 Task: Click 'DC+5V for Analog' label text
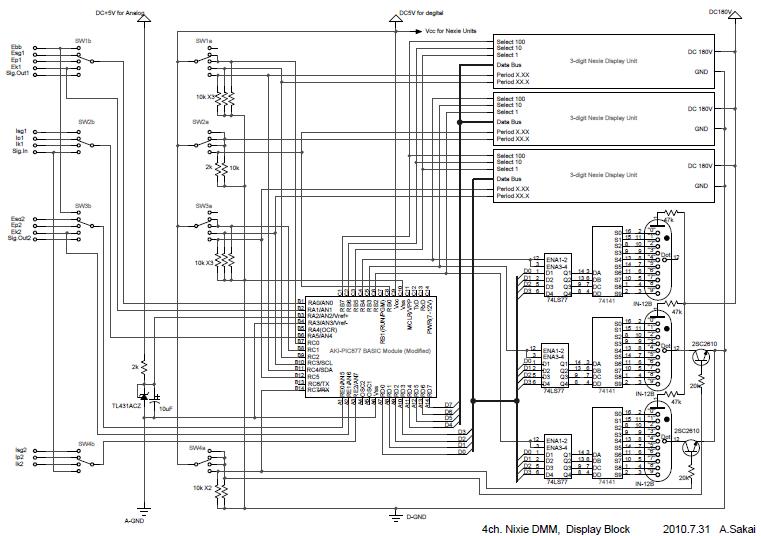click(120, 13)
